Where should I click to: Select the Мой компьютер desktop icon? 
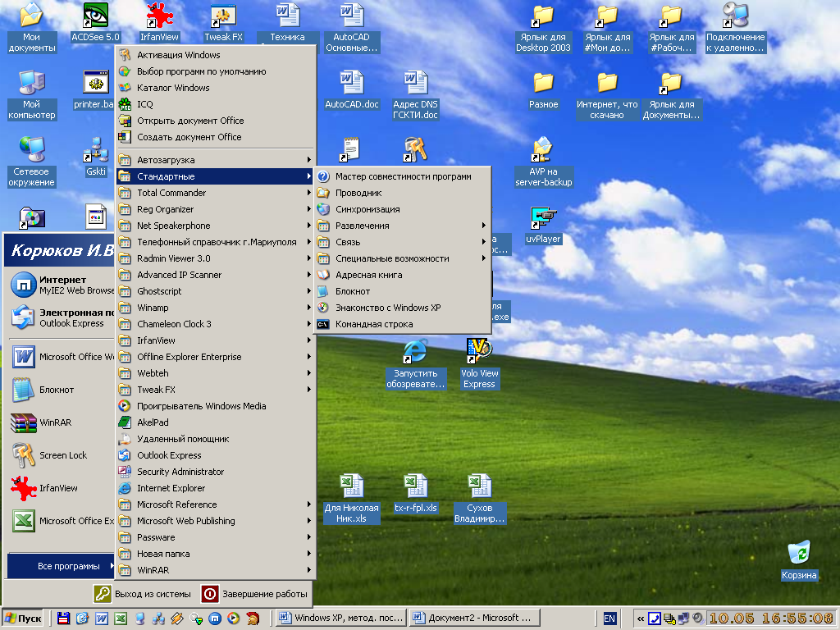32,95
